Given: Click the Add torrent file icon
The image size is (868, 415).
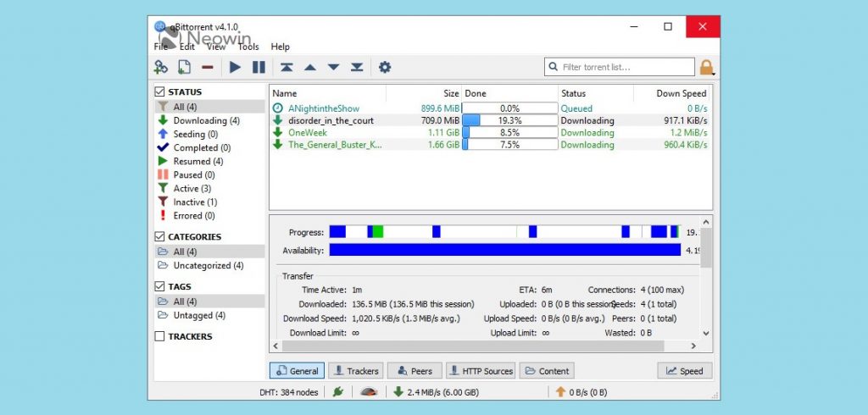Looking at the screenshot, I should point(184,68).
